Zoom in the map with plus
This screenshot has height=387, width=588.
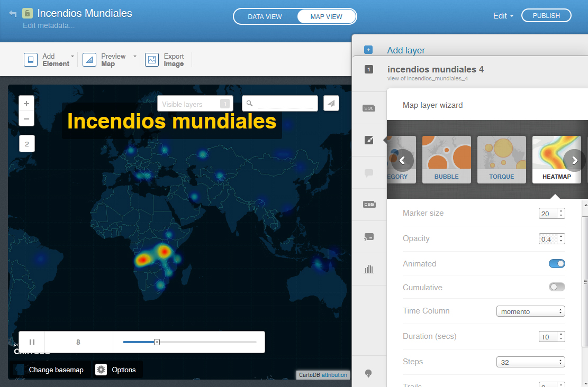click(26, 104)
